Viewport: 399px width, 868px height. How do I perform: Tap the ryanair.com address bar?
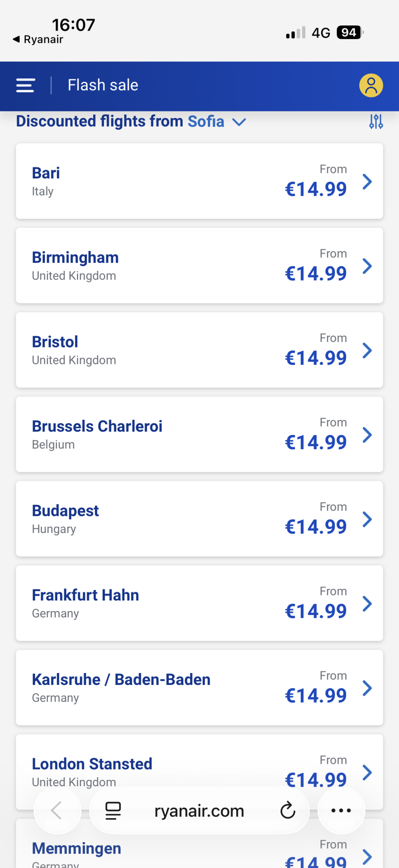(x=199, y=810)
